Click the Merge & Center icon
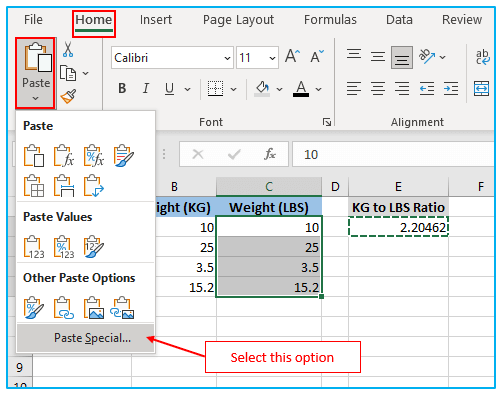The width and height of the screenshot is (502, 396). (481, 88)
